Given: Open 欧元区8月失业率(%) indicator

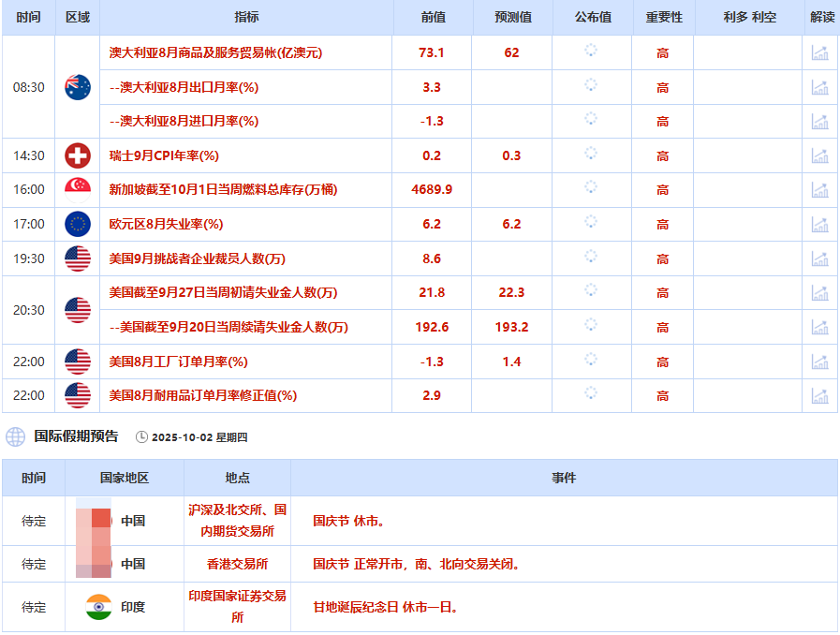Looking at the screenshot, I should pos(166,224).
